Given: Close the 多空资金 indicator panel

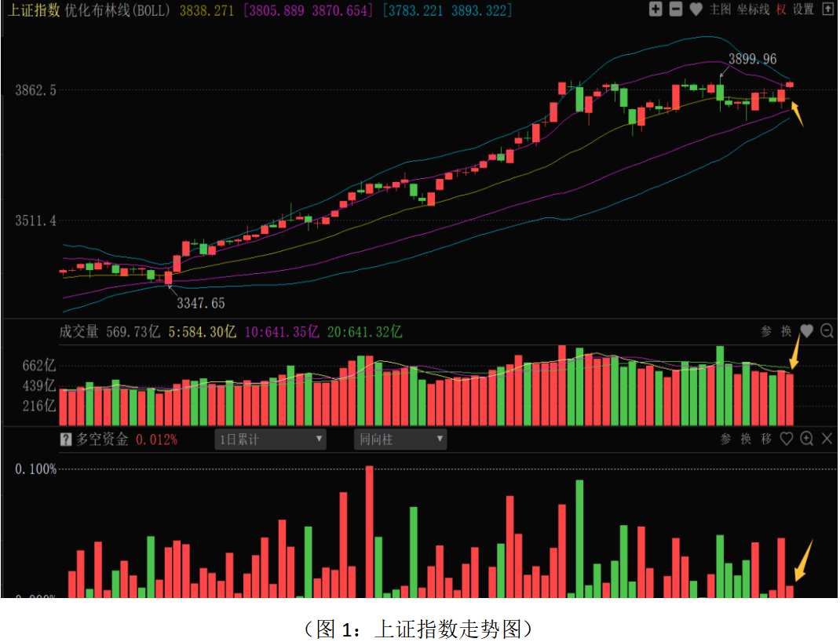Looking at the screenshot, I should click(827, 440).
